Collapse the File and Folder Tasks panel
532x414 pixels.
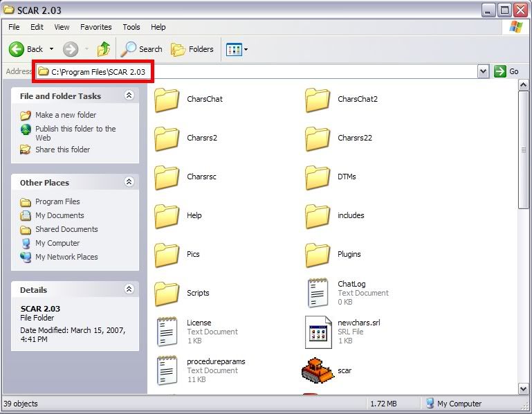pos(129,96)
